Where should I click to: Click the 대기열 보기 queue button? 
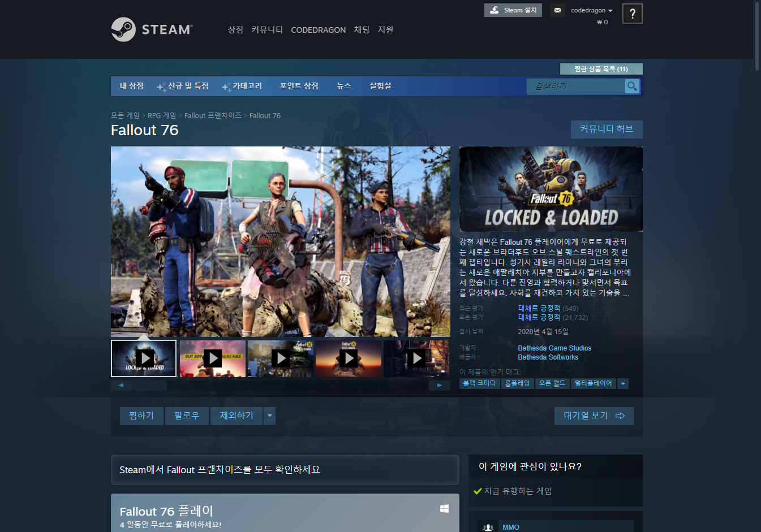coord(594,416)
